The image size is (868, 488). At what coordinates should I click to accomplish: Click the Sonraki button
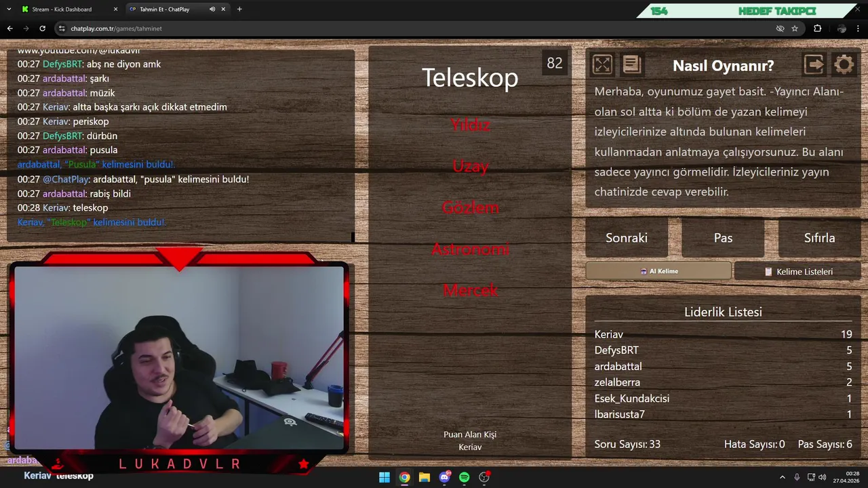point(627,238)
